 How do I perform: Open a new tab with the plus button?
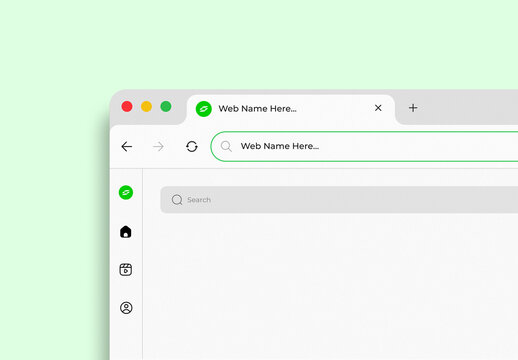[413, 108]
